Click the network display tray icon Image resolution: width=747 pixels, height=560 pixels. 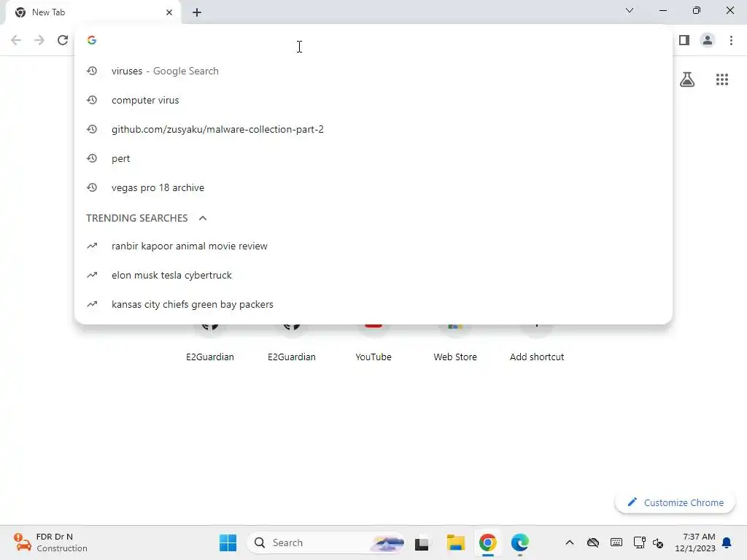pos(639,542)
